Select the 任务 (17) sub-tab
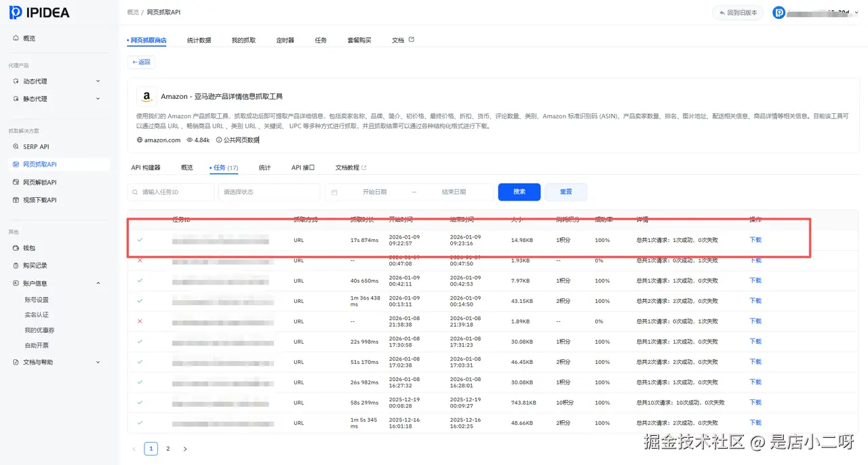 [x=224, y=167]
